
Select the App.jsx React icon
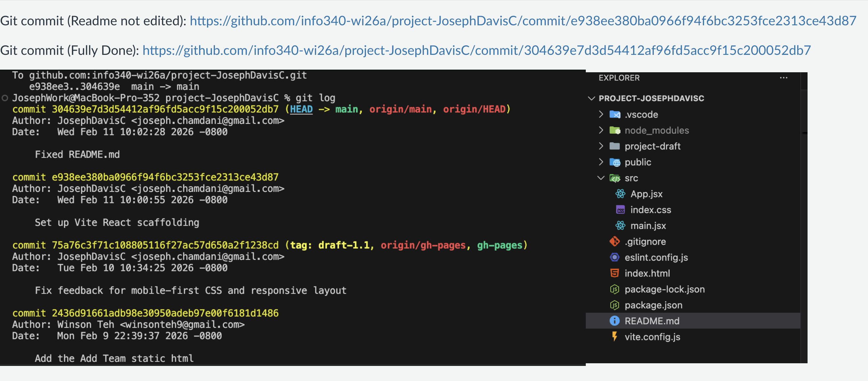tap(620, 194)
